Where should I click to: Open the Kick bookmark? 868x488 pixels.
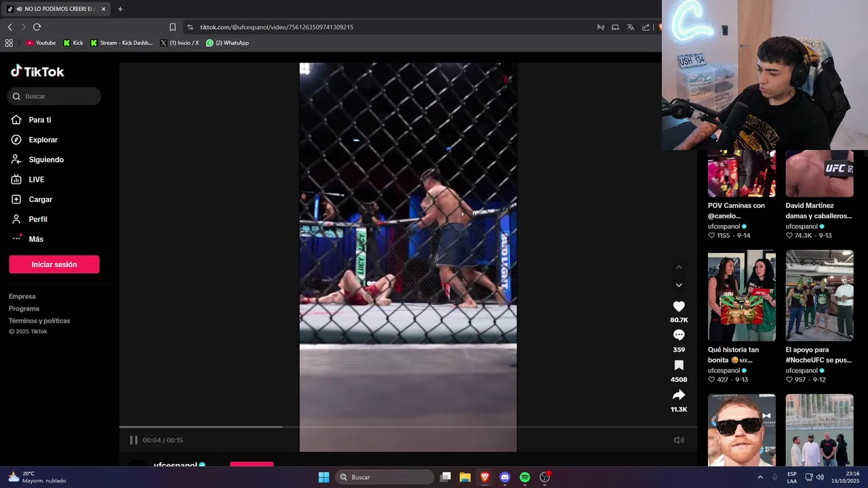tap(73, 43)
